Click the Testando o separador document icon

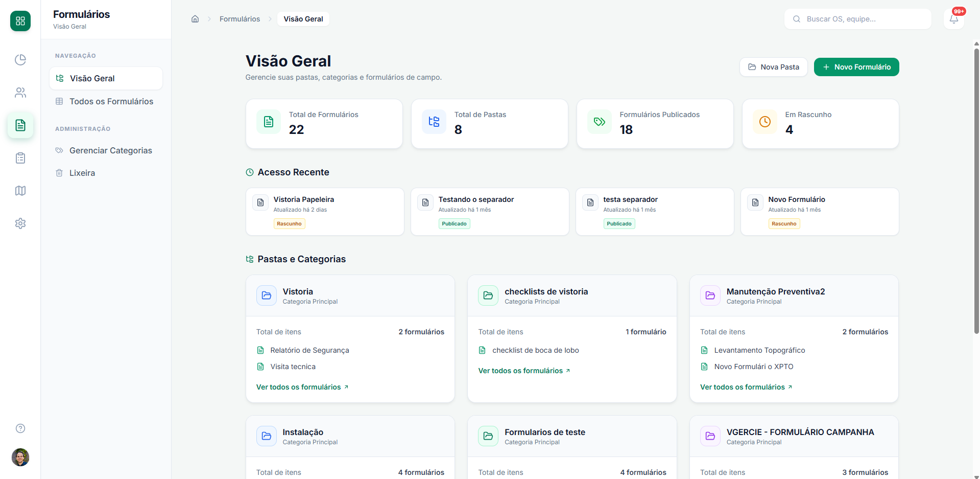point(425,202)
